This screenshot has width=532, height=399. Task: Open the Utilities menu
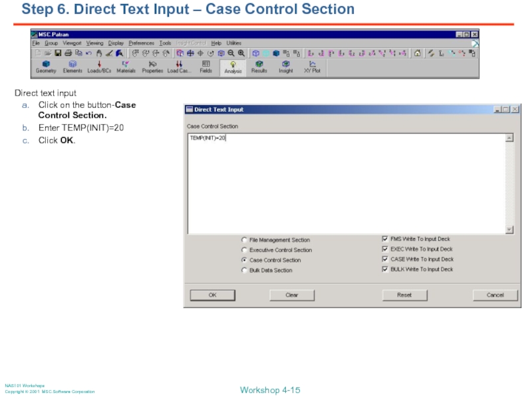click(234, 43)
